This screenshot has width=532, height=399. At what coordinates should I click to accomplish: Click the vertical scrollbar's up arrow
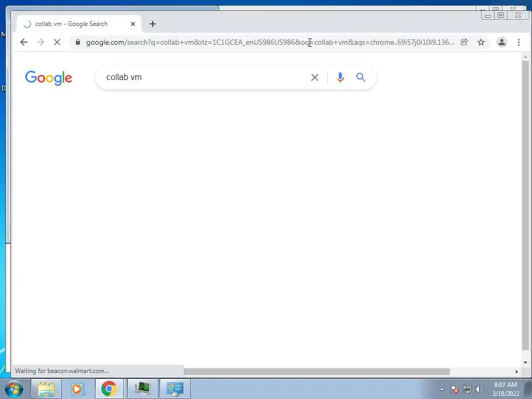click(x=525, y=57)
